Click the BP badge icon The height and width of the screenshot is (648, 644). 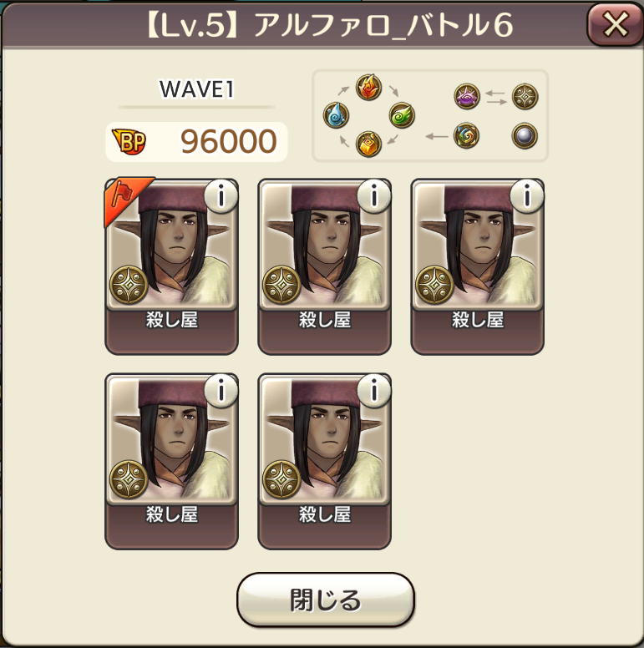[x=129, y=141]
